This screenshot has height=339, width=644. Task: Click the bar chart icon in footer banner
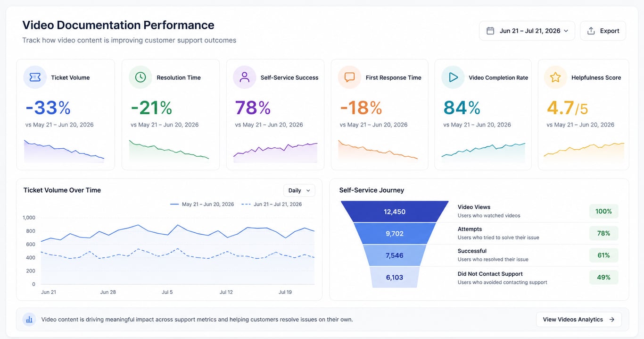click(x=29, y=320)
